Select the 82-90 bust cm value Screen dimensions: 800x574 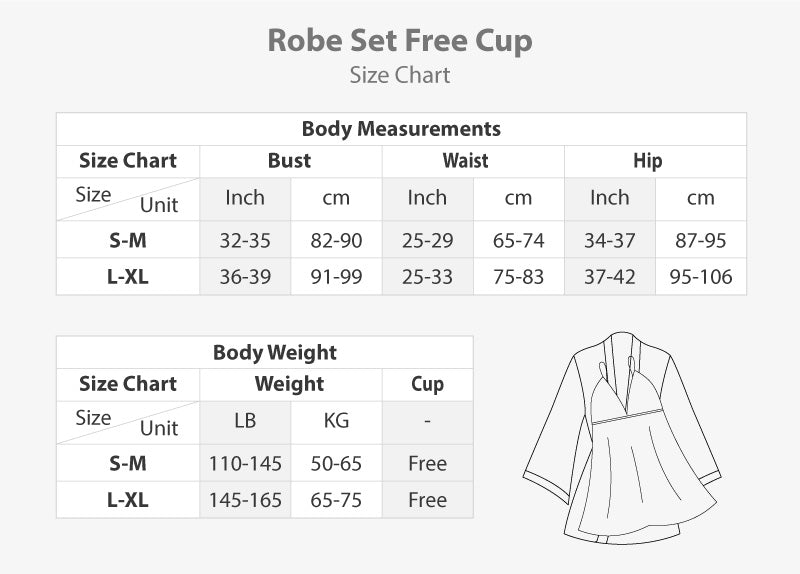tap(336, 241)
